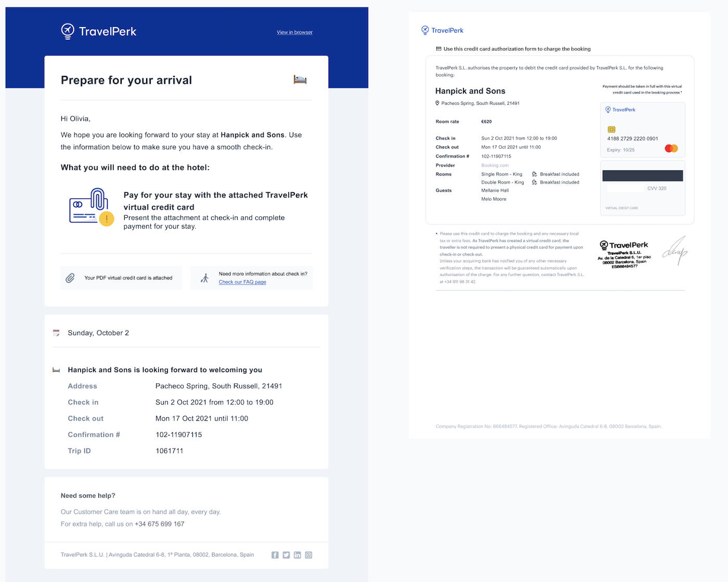Screen dimensions: 728x582
Task: Click the Twitter icon in the email footer
Action: click(x=286, y=555)
